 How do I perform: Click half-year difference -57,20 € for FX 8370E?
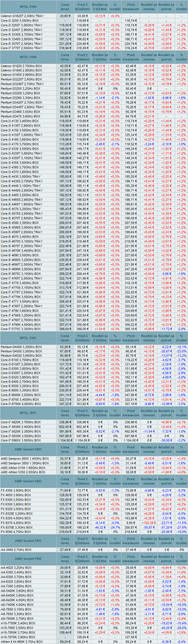pos(166,527)
